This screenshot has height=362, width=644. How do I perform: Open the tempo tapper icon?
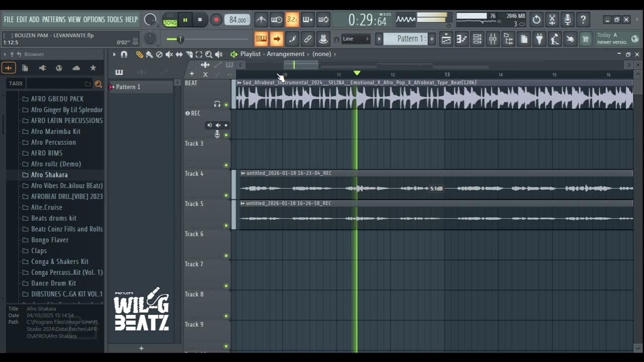(x=554, y=39)
